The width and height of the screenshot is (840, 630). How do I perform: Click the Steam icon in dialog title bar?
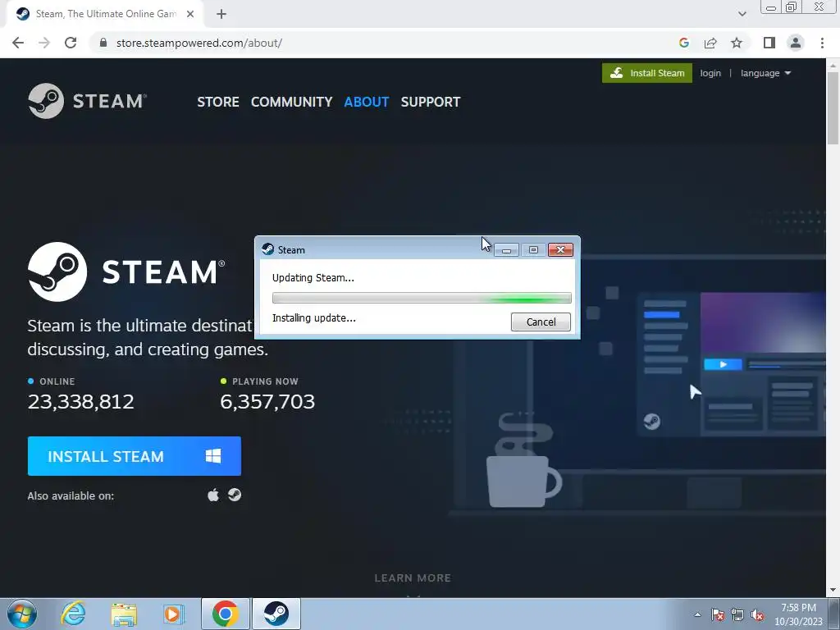[x=267, y=249]
